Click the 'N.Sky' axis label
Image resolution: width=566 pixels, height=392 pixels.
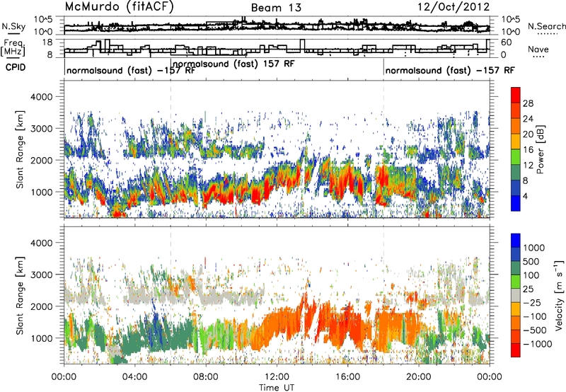[13, 26]
